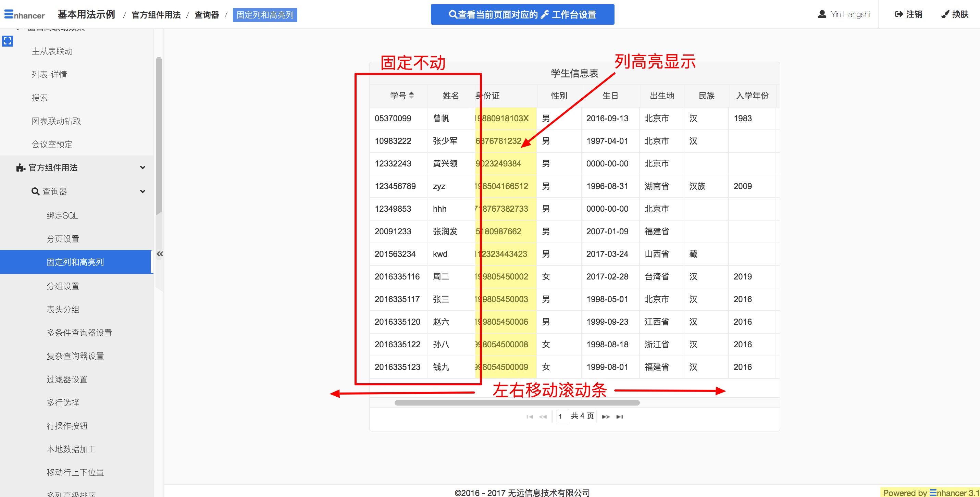Collapse sidebar with double-chevron icon
This screenshot has width=980, height=497.
160,254
